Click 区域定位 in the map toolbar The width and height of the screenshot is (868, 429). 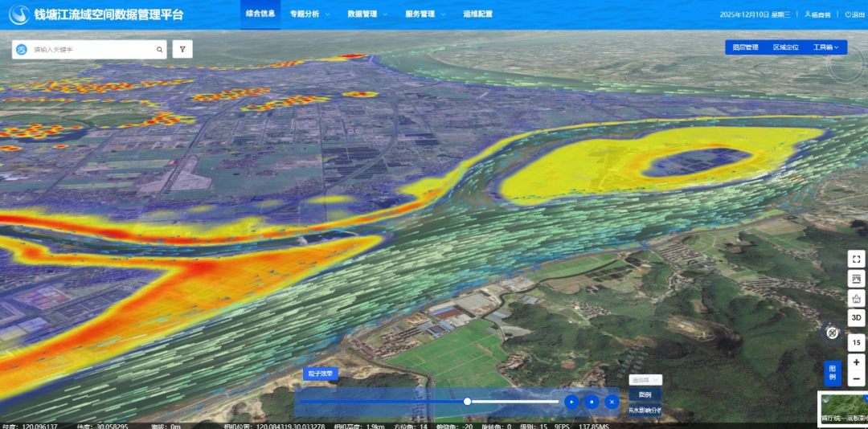pos(786,47)
